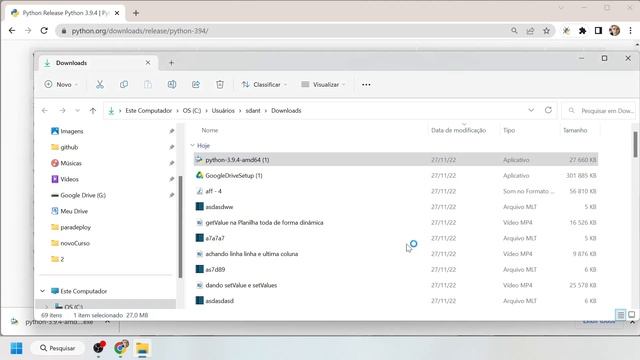Image resolution: width=640 pixels, height=360 pixels.
Task: Click the Chrome address bar URL
Action: 140,31
